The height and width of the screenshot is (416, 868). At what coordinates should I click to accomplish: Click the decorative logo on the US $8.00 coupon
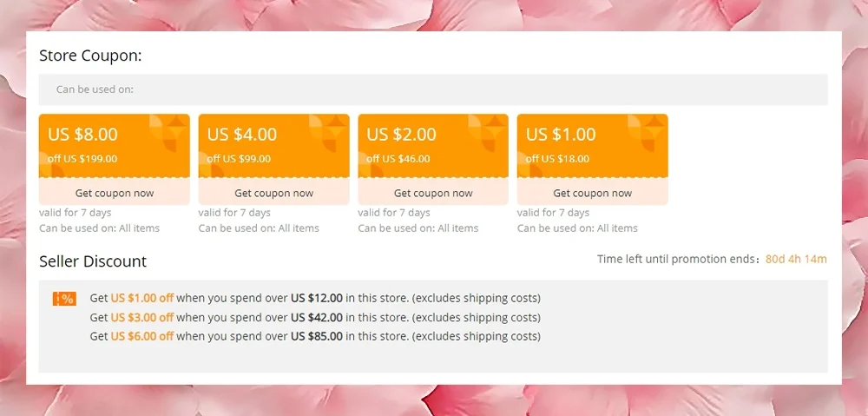click(168, 133)
